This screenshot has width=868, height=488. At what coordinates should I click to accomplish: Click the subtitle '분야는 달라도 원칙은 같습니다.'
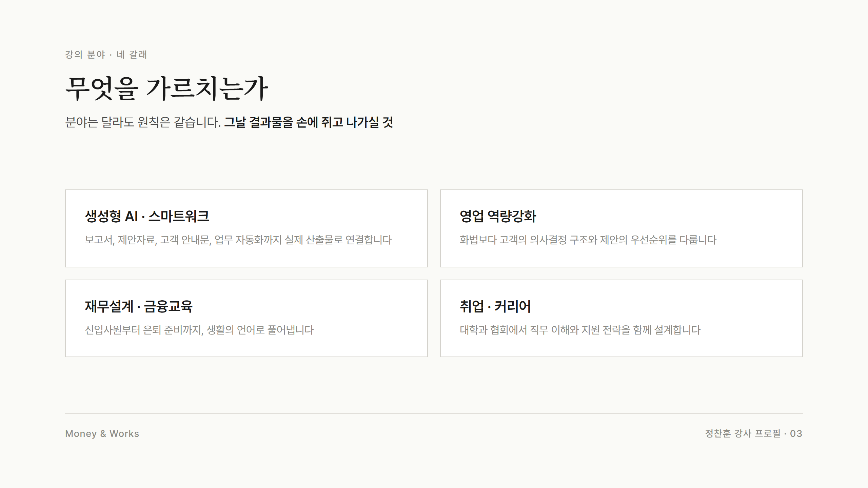143,122
